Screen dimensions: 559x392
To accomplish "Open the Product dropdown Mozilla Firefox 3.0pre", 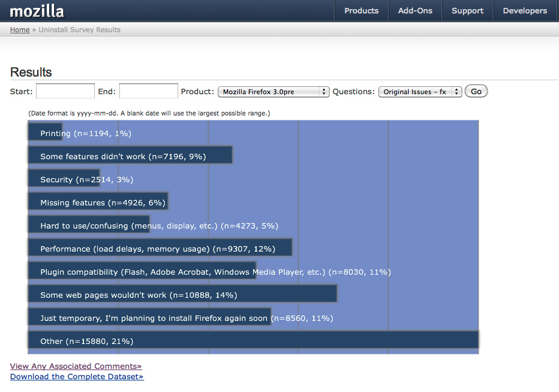I will click(274, 92).
